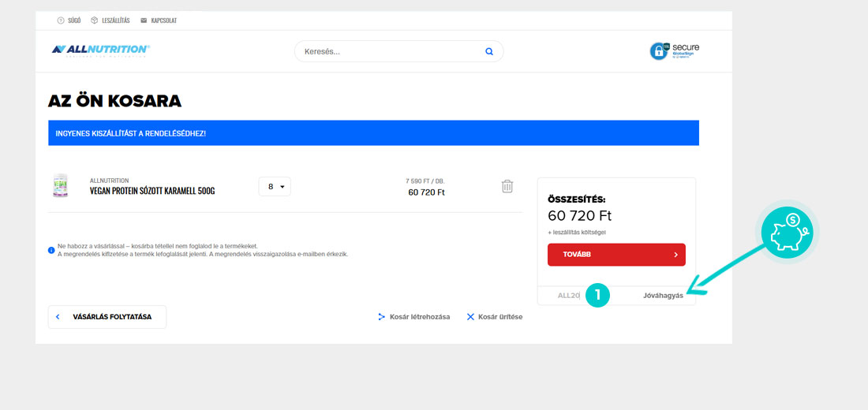The height and width of the screenshot is (410, 868).
Task: Open the Vegan Protein product thumbnail
Action: [x=60, y=186]
